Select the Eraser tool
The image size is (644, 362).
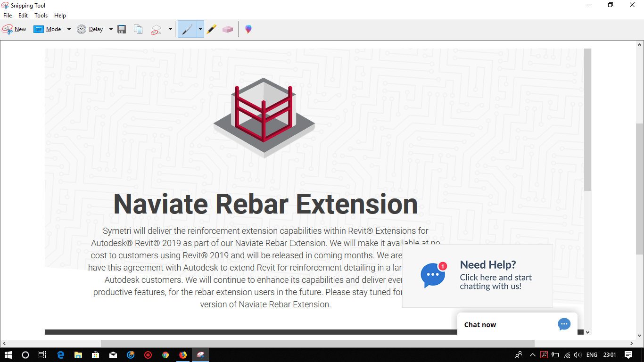pos(228,29)
